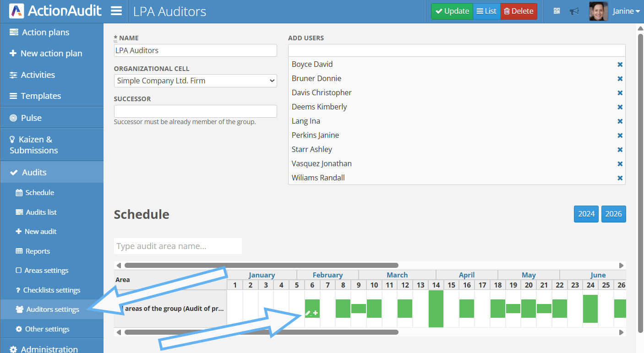
Task: Open the QR code icon
Action: (x=557, y=11)
